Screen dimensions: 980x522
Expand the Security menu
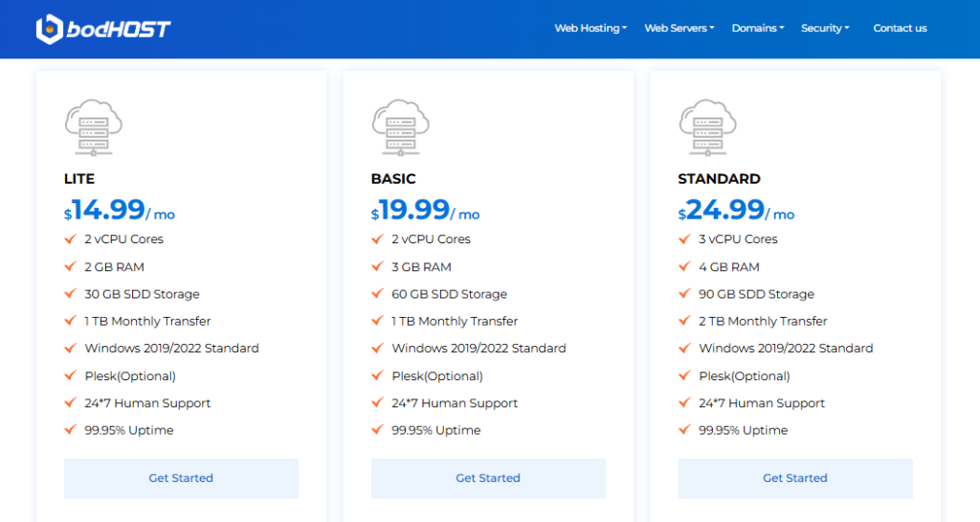coord(825,28)
